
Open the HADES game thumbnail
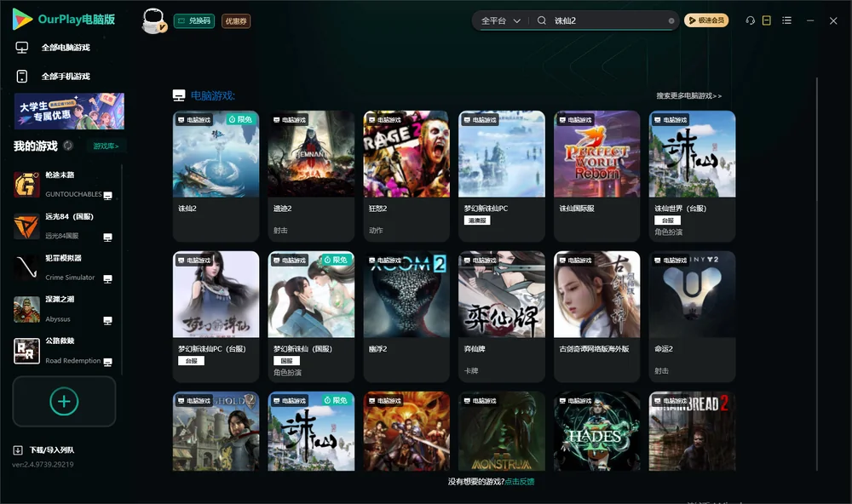click(596, 432)
